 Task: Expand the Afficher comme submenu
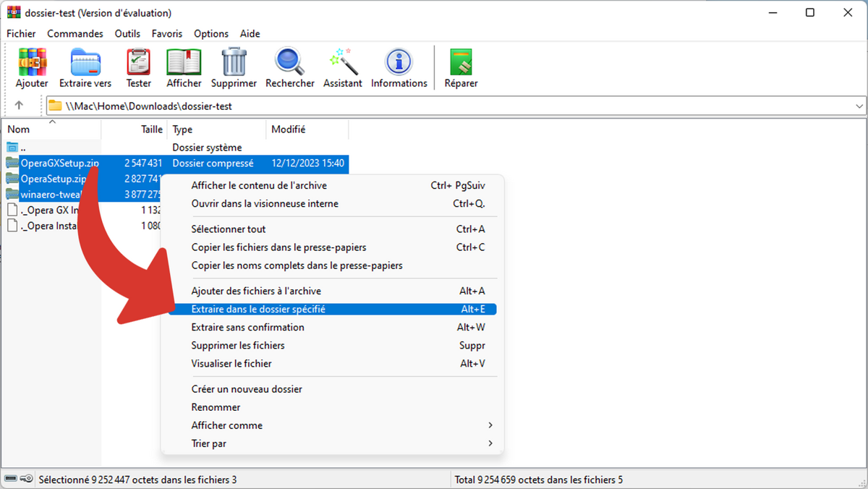[x=490, y=425]
